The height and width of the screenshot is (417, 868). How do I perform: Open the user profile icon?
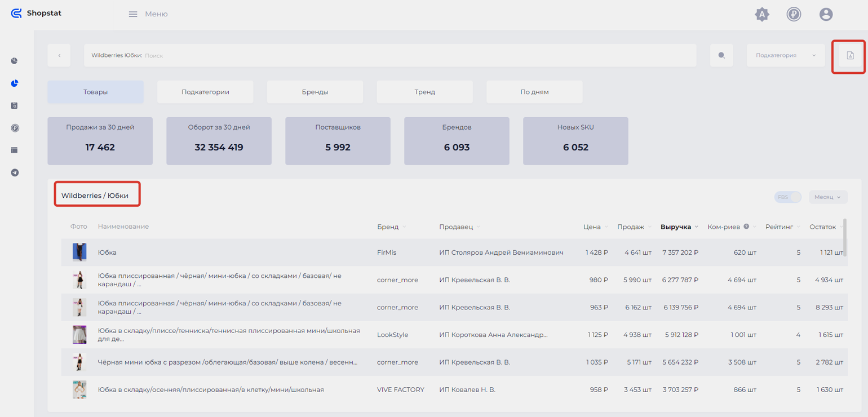[826, 14]
